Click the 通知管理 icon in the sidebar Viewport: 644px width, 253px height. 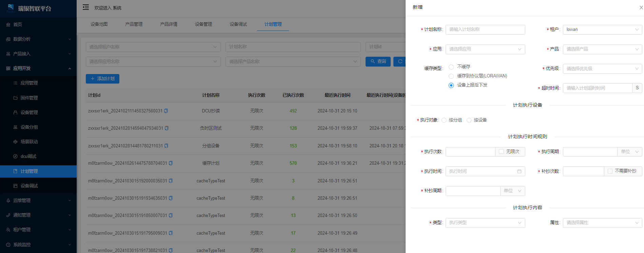point(8,215)
